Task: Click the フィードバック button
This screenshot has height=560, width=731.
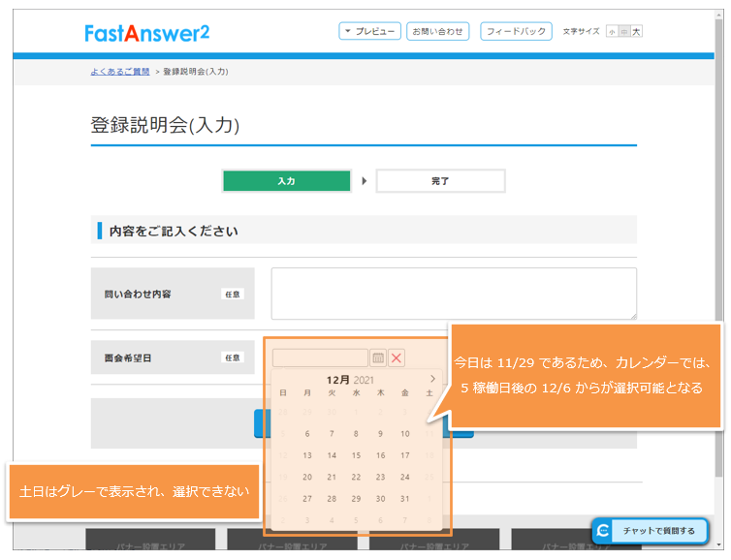Action: pos(516,31)
